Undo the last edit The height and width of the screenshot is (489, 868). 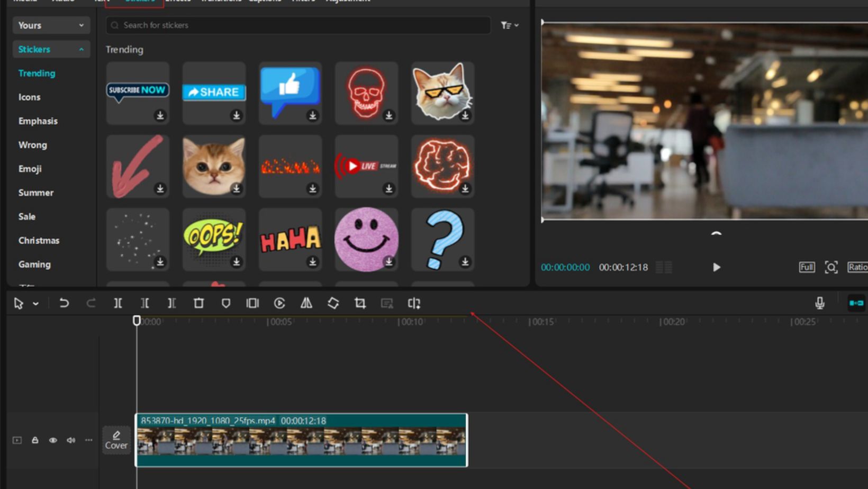click(x=64, y=303)
